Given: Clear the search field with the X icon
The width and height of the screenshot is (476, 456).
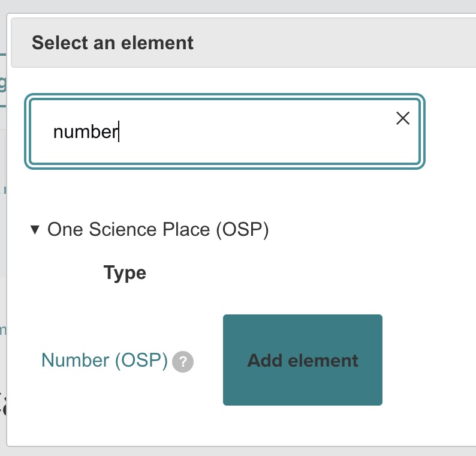Looking at the screenshot, I should click(x=403, y=118).
